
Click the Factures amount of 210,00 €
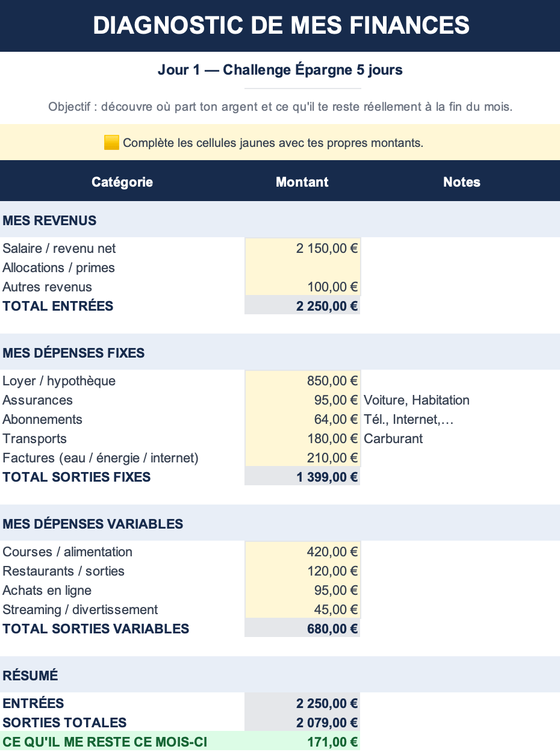[x=302, y=458]
